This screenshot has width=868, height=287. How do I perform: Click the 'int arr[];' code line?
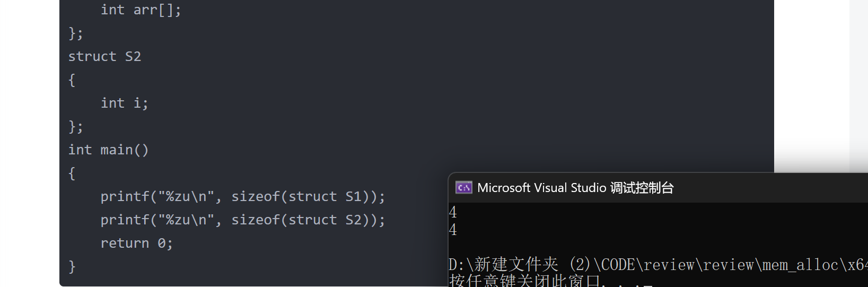(x=141, y=10)
